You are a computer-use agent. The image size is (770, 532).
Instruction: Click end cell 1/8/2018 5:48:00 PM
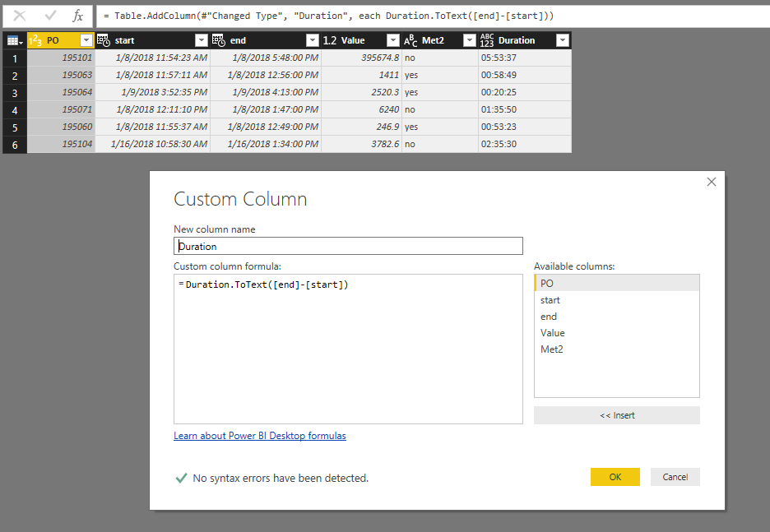pos(267,58)
